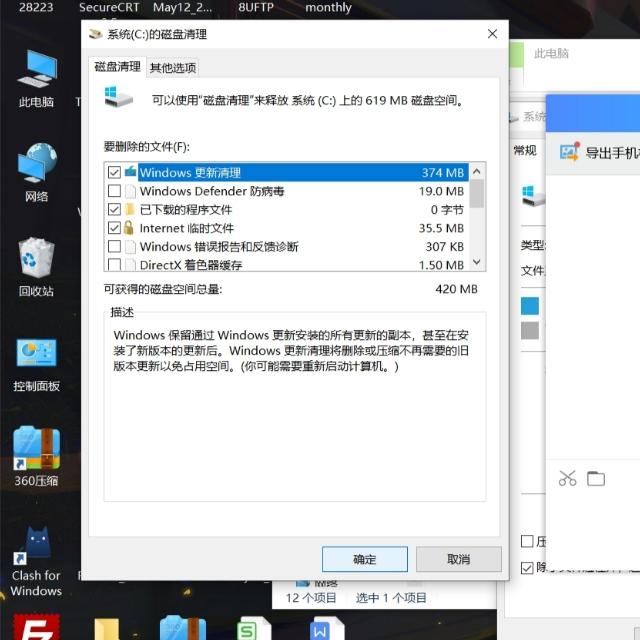
Task: Open the WPS document file icon at the bottom
Action: click(x=327, y=629)
